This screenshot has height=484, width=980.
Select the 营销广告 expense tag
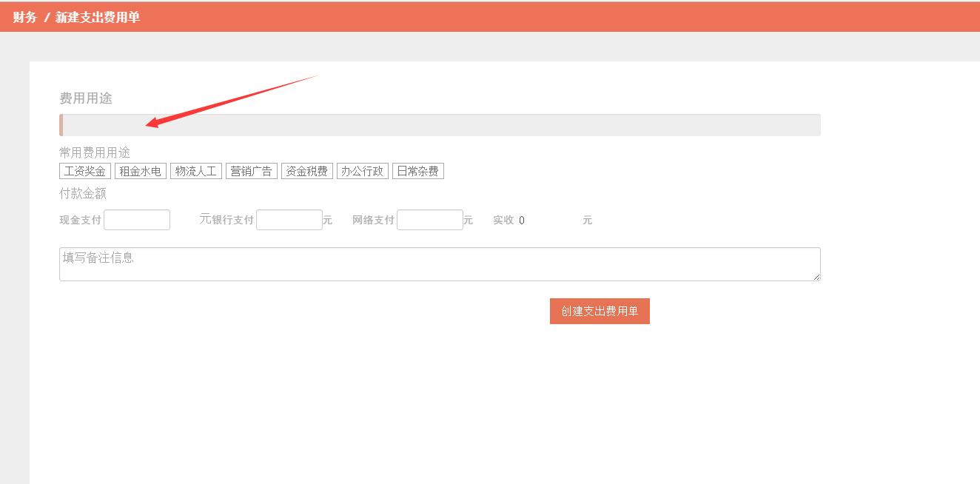251,170
